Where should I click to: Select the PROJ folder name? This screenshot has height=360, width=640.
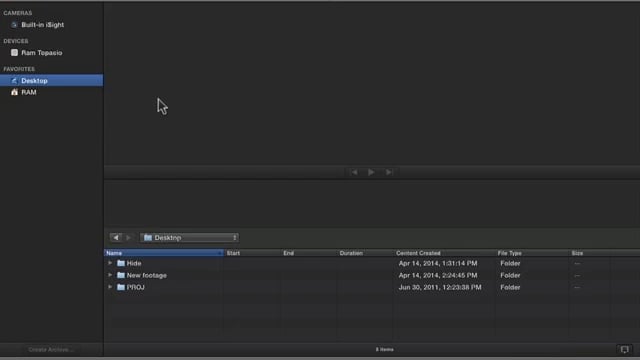click(136, 287)
